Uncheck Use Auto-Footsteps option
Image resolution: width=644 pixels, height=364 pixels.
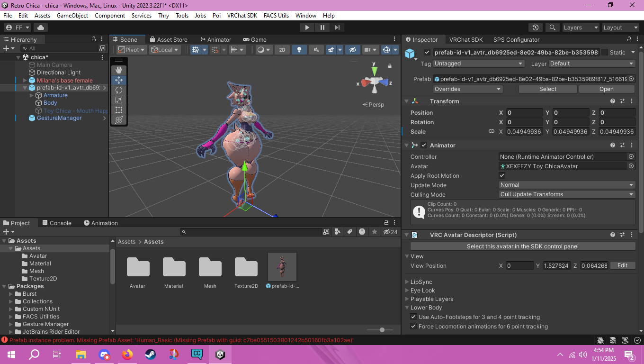[413, 317]
